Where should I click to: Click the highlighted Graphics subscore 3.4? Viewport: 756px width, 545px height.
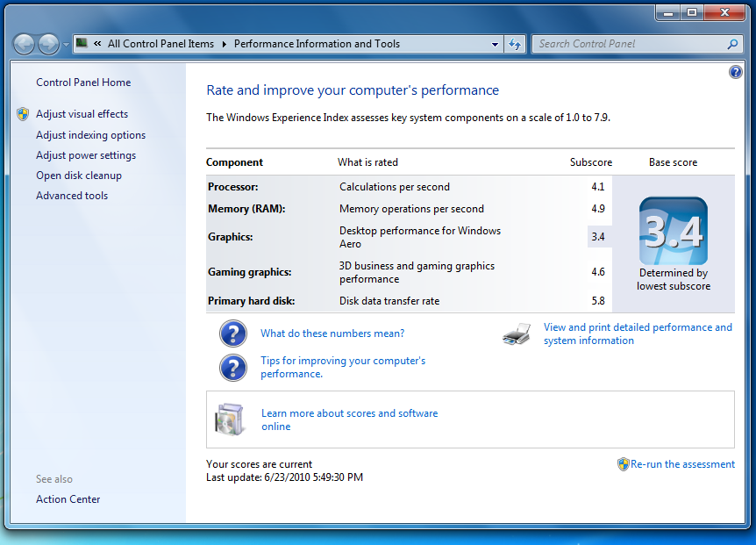[599, 237]
